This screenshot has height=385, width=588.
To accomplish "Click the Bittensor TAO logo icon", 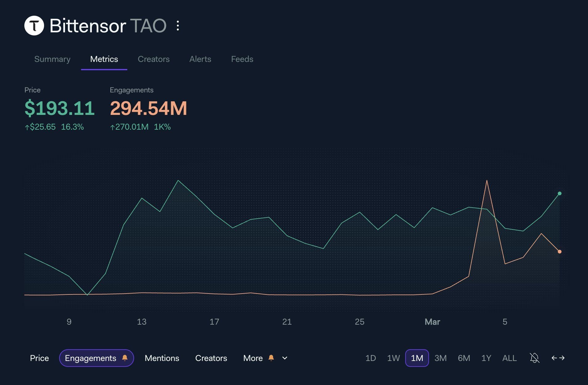I will 35,26.
